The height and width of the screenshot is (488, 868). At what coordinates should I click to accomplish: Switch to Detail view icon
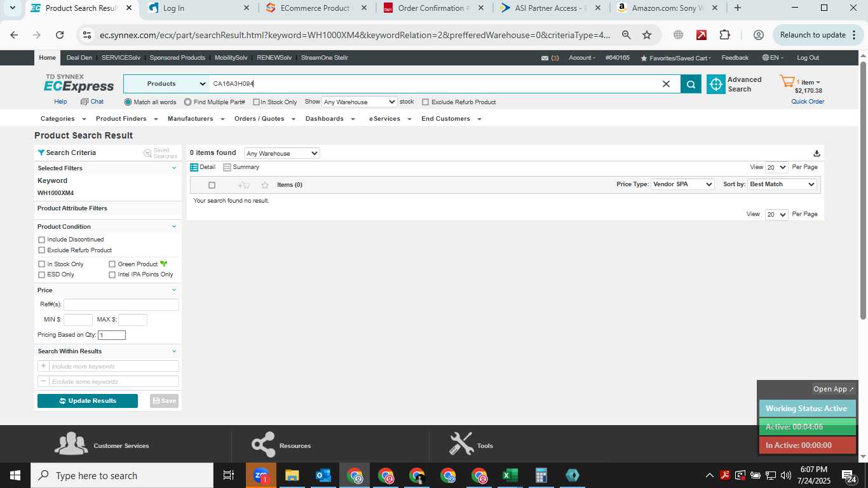(194, 167)
